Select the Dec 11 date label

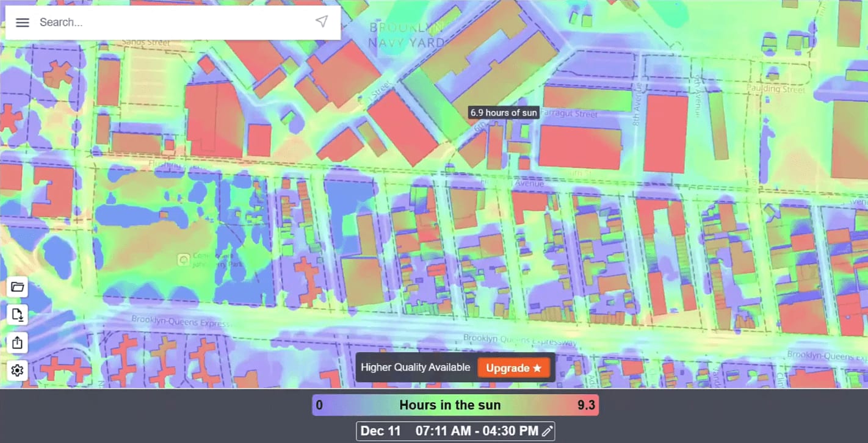pos(380,431)
